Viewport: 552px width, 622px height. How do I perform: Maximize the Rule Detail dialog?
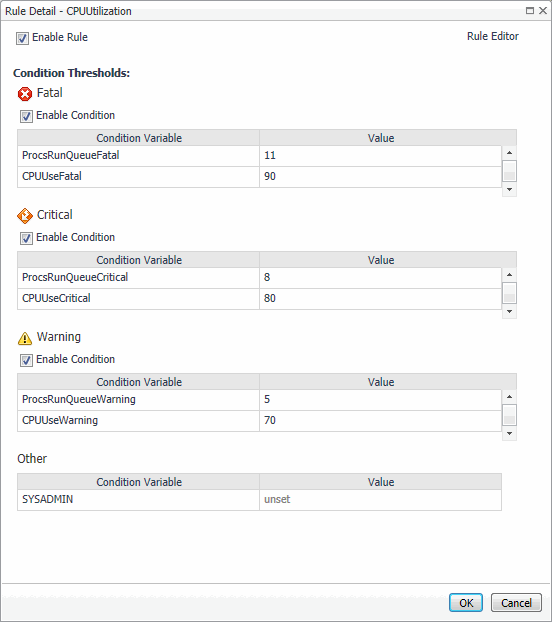click(x=530, y=11)
